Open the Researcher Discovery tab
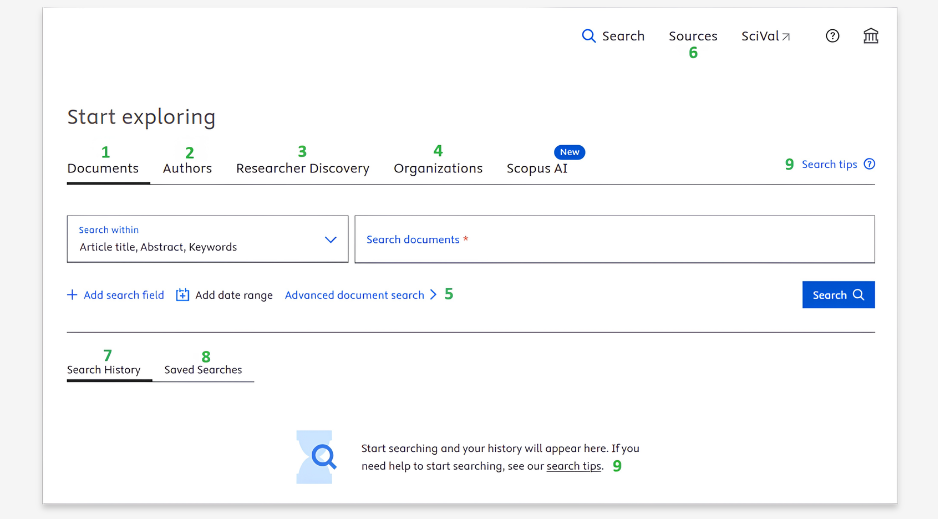 [303, 169]
